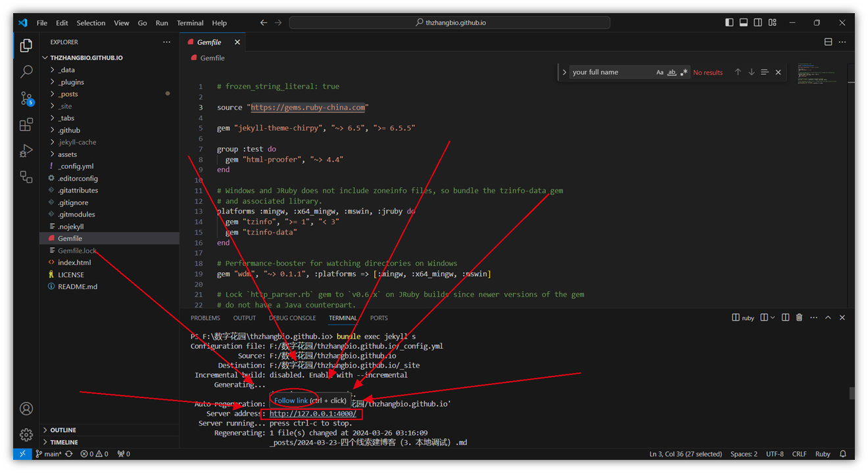Toggle secondary side bar from title bar
Image resolution: width=868 pixels, height=473 pixels.
[758, 22]
